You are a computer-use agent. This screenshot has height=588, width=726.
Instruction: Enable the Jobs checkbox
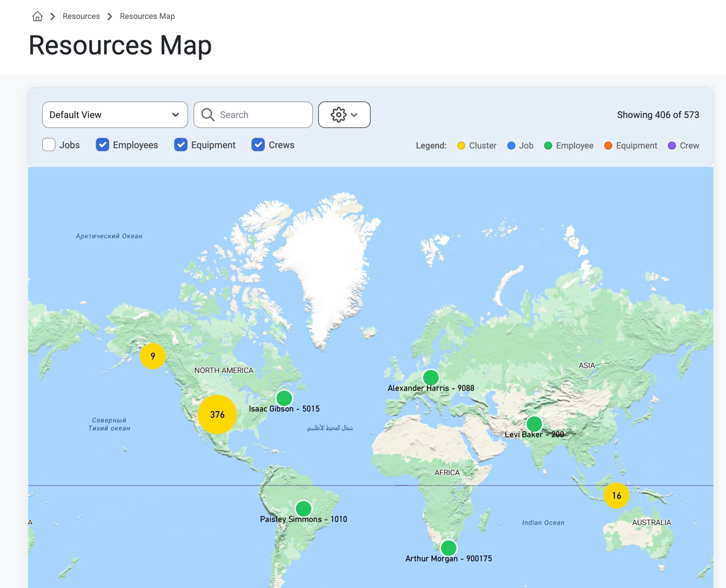pos(49,145)
